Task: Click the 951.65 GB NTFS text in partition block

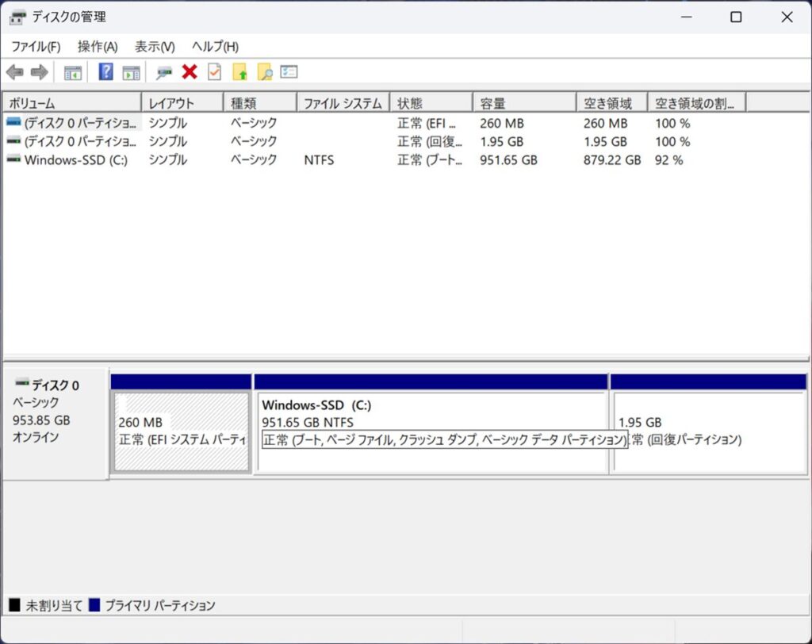Action: pyautogui.click(x=308, y=422)
